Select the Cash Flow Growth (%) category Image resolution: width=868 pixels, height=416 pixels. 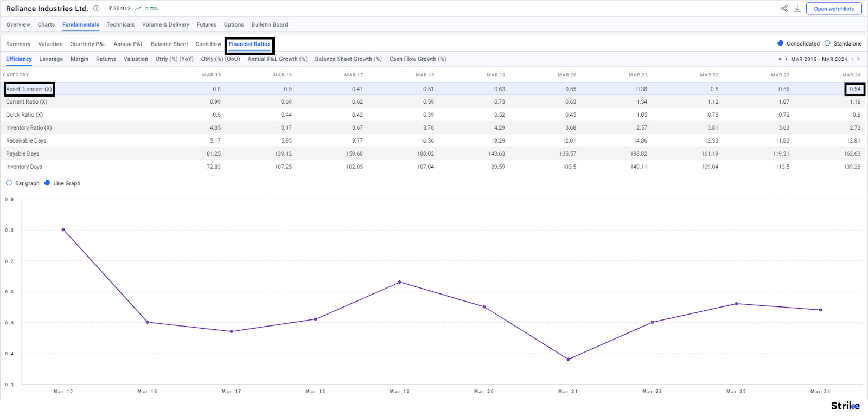click(418, 59)
